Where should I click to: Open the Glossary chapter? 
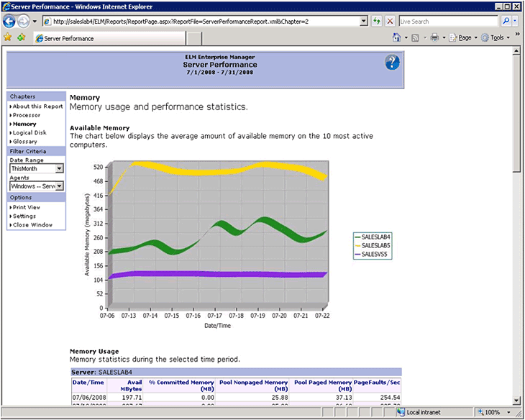tap(24, 142)
